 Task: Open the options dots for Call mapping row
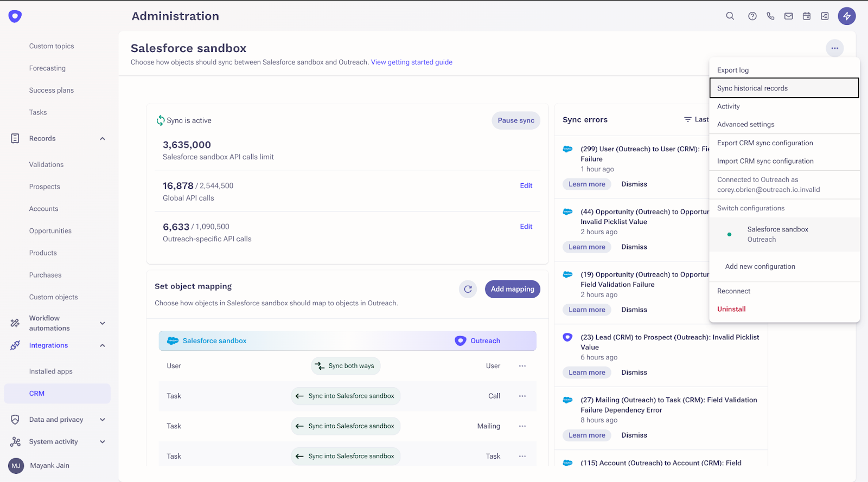point(522,396)
